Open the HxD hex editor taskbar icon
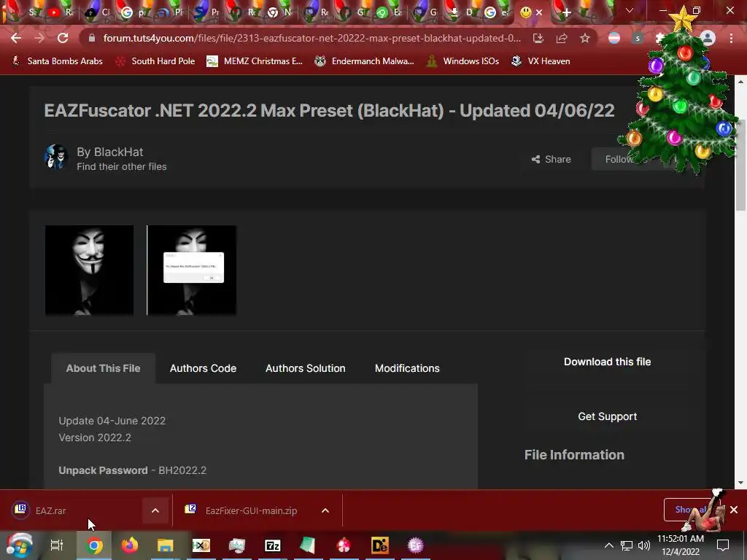The width and height of the screenshot is (747, 560). click(x=201, y=545)
